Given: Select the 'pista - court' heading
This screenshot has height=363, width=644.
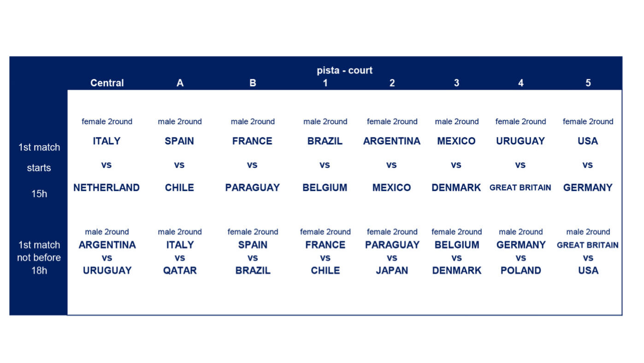Looking at the screenshot, I should [x=345, y=71].
